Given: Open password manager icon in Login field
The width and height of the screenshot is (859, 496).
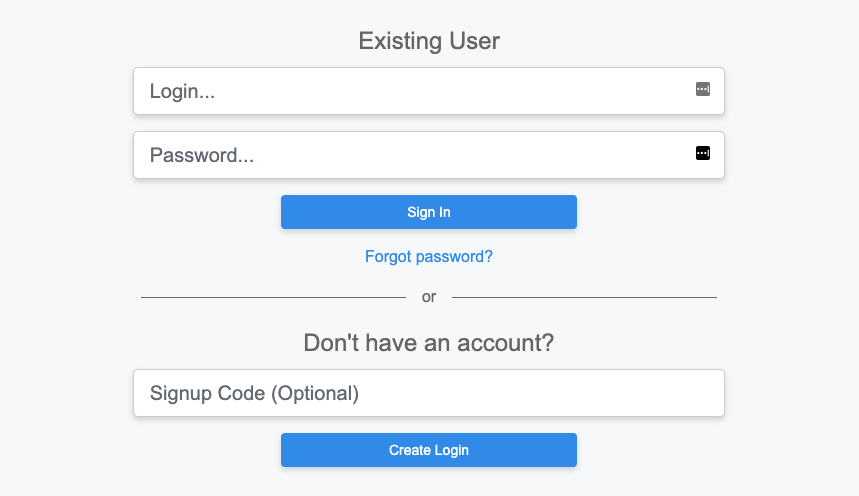Looking at the screenshot, I should pyautogui.click(x=703, y=89).
